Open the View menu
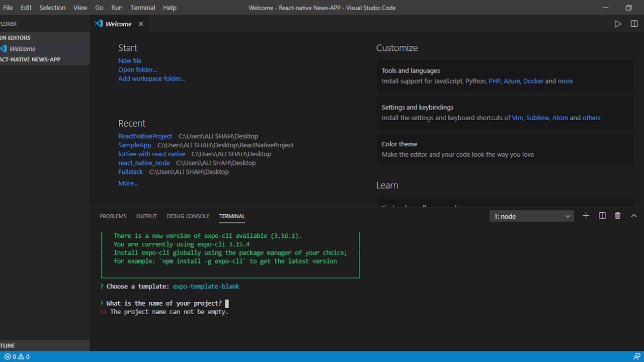The width and height of the screenshot is (644, 362). point(80,8)
